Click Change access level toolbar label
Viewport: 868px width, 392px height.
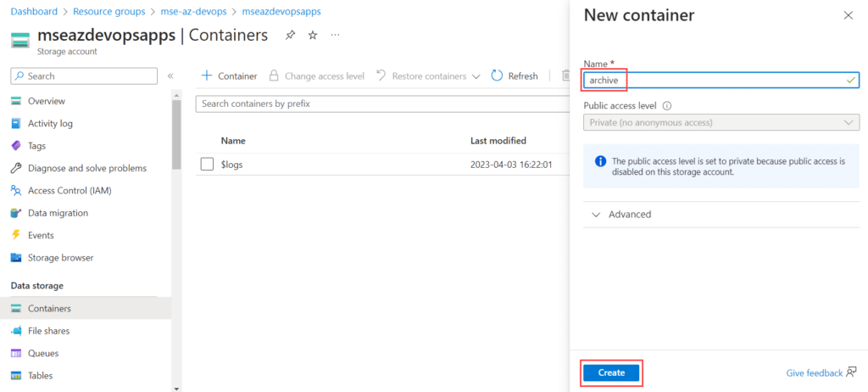tap(325, 76)
